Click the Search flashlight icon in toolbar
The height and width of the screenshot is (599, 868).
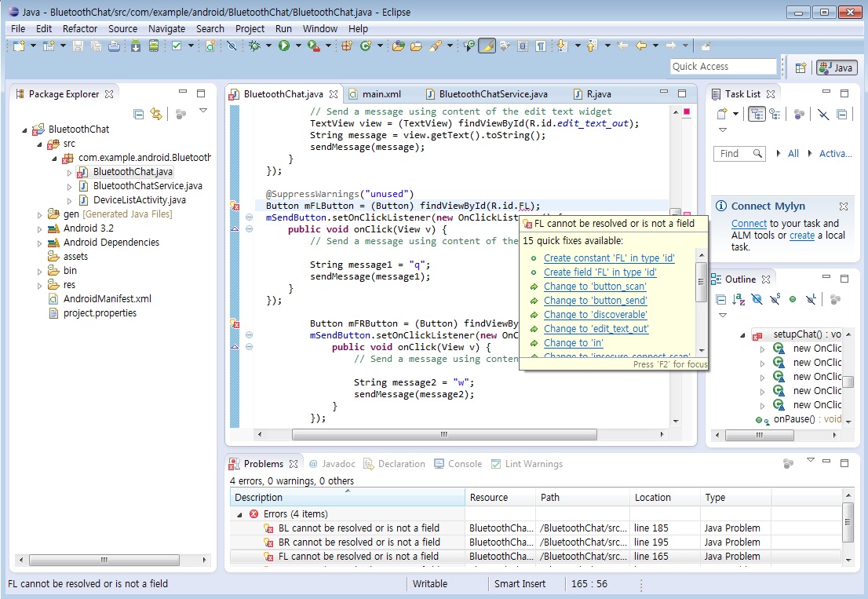tap(436, 46)
